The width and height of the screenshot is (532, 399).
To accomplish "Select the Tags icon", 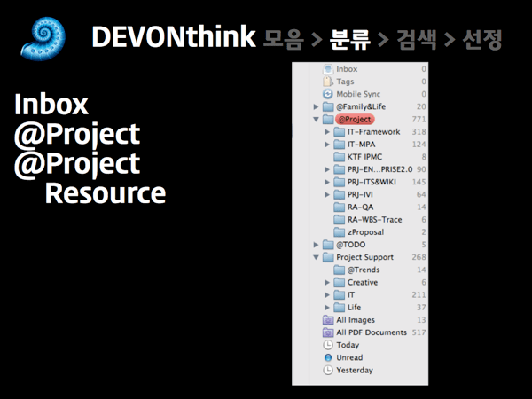I will (x=328, y=81).
